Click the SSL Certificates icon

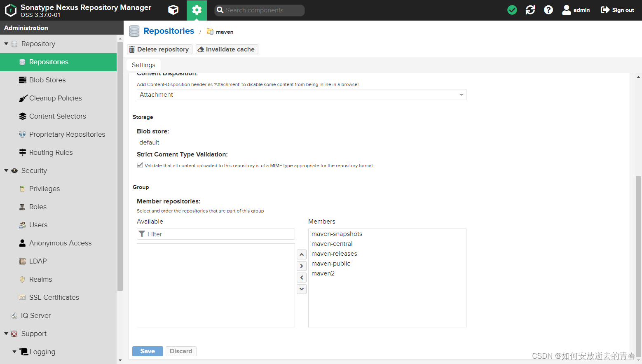[22, 297]
